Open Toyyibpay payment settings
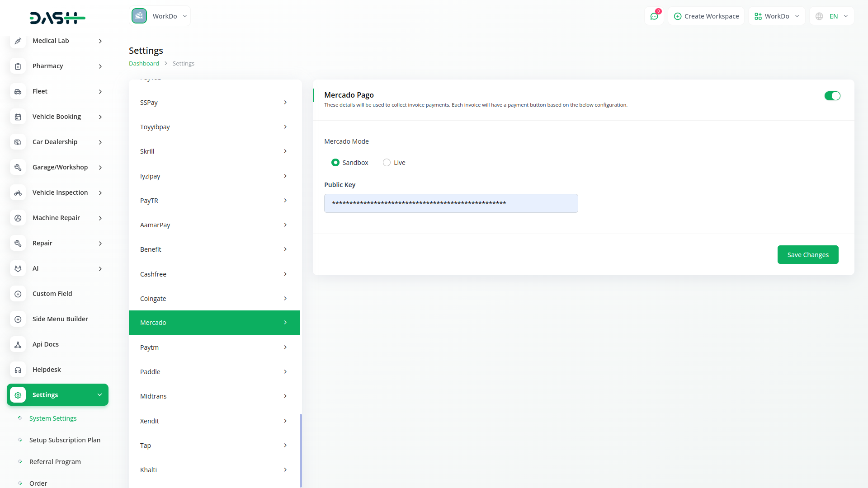The height and width of the screenshot is (488, 868). point(214,127)
